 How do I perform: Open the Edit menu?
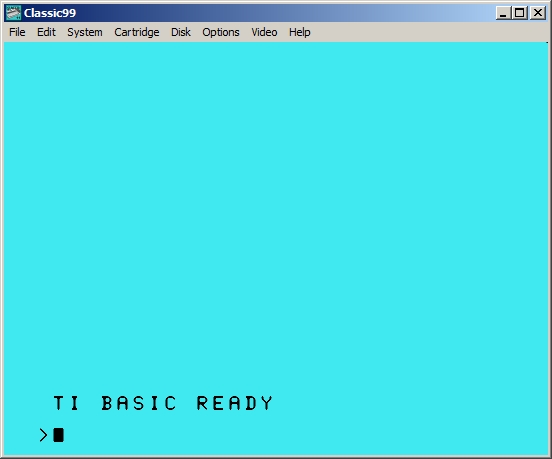[46, 32]
